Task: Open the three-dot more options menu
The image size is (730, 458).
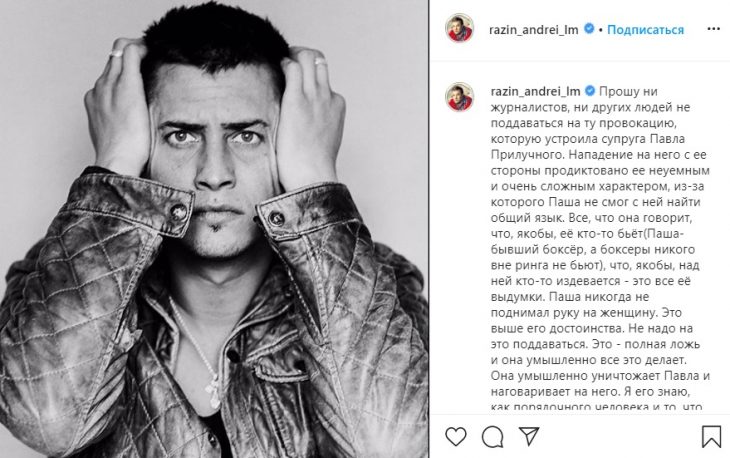Action: 713,29
